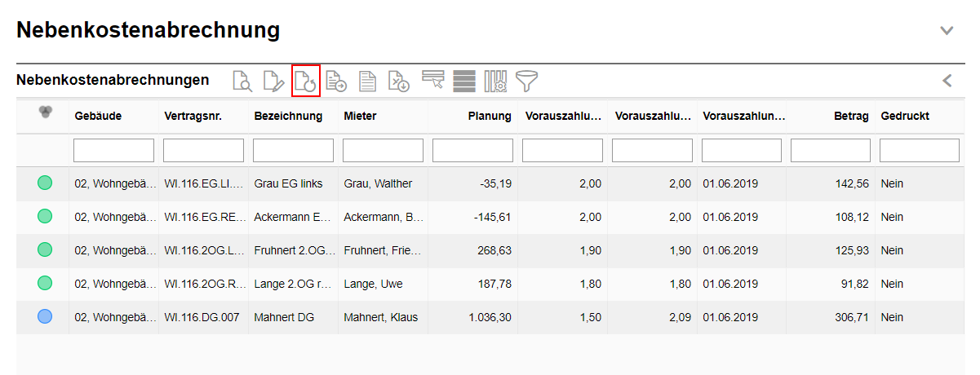Open the column settings gear icon
Image resolution: width=980 pixels, height=375 pixels.
pos(495,81)
